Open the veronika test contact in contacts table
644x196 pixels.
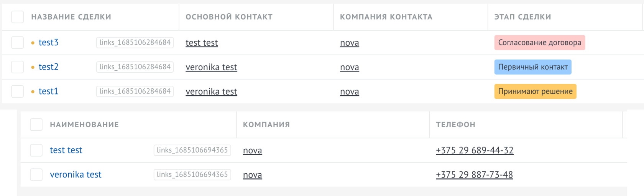coord(76,174)
